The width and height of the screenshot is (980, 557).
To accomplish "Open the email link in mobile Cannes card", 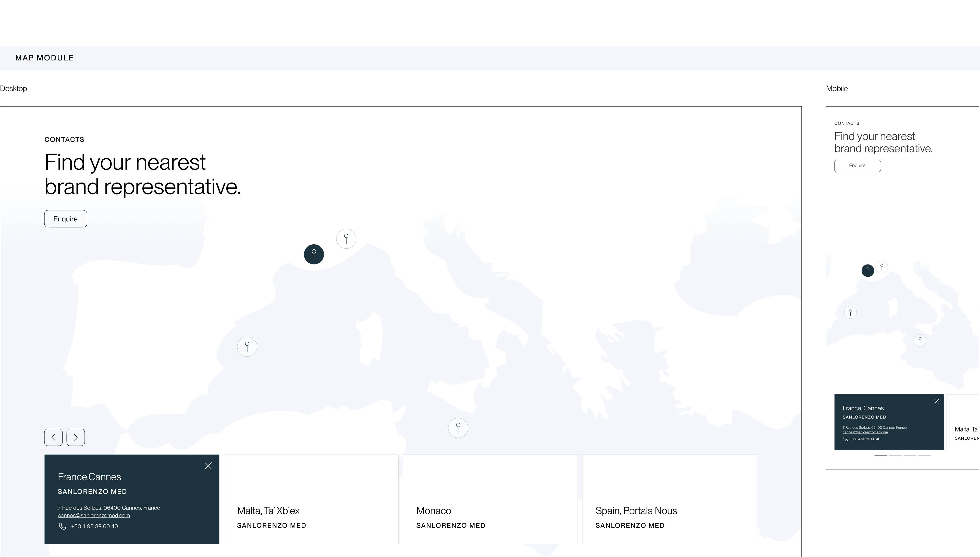I will pyautogui.click(x=865, y=432).
